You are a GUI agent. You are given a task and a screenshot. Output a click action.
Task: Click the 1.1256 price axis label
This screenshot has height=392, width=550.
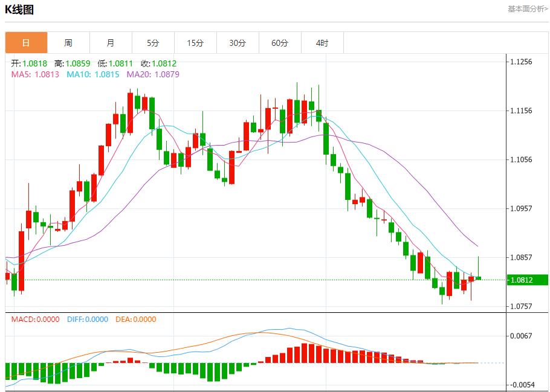click(x=521, y=62)
